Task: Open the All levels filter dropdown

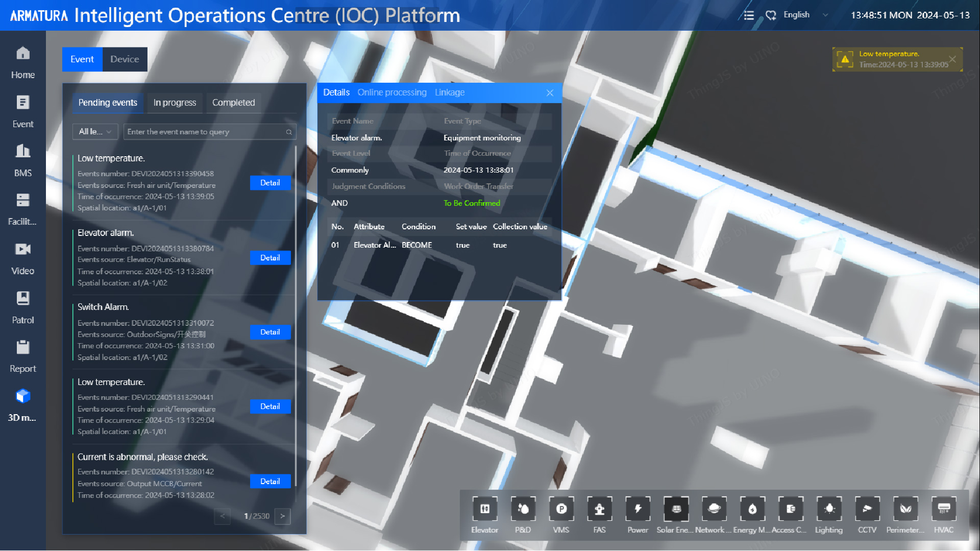Action: tap(95, 132)
